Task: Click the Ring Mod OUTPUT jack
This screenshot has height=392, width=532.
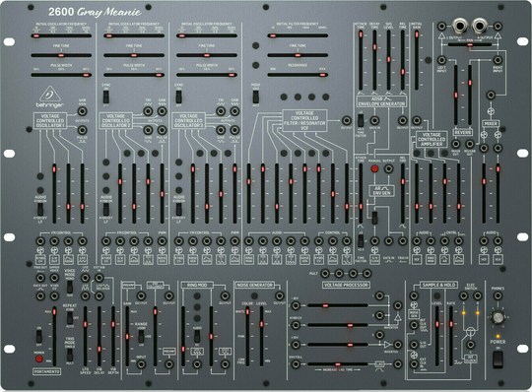Action: pyautogui.click(x=225, y=295)
